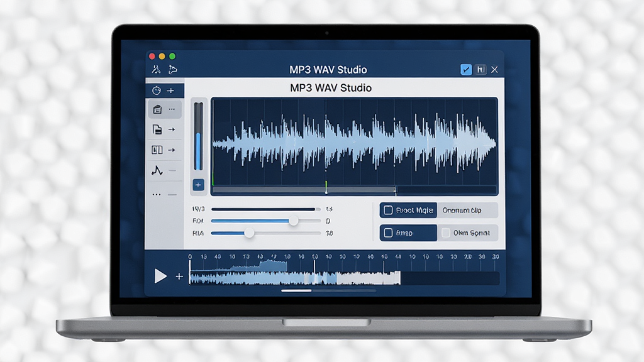This screenshot has width=644, height=362.
Task: Click the X icon in the title bar
Action: coord(494,69)
